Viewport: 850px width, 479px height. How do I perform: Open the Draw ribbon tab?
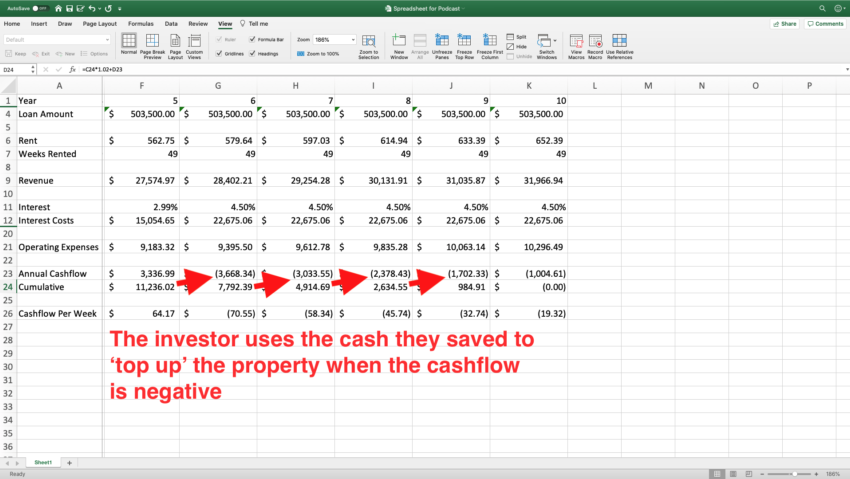pos(65,24)
